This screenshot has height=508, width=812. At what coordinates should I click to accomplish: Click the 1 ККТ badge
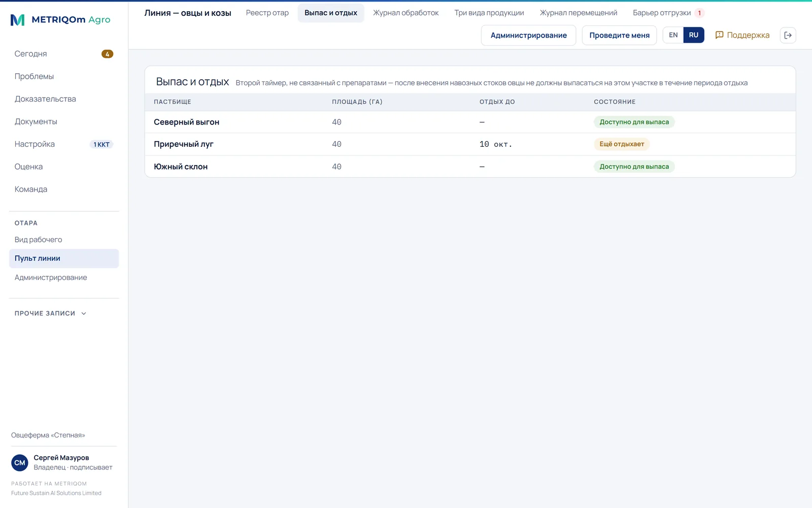pyautogui.click(x=101, y=144)
